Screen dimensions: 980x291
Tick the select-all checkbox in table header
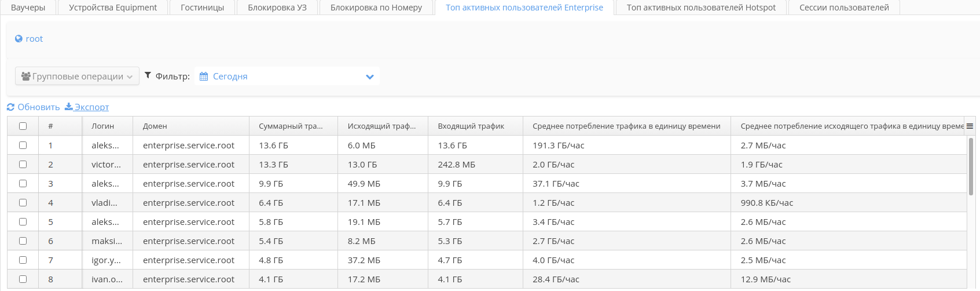[23, 126]
